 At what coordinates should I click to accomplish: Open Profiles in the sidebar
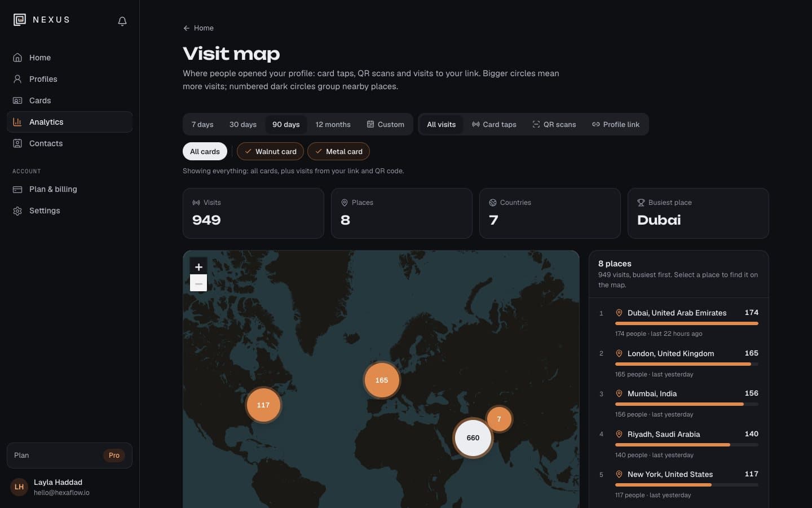(x=70, y=79)
